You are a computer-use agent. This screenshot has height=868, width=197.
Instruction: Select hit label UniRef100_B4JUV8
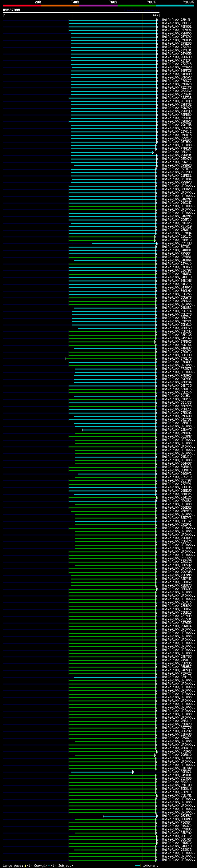[177, 287]
